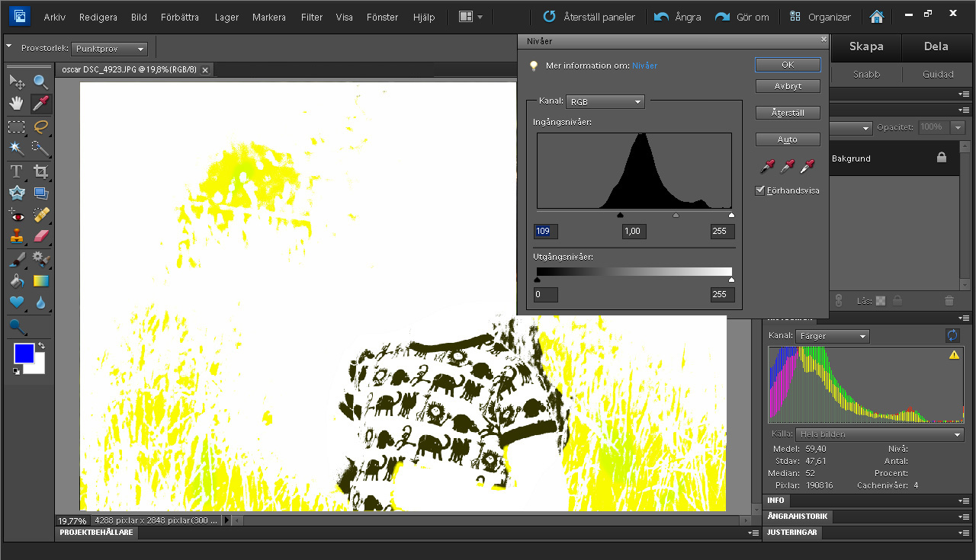
Task: Open the Förbättra menu
Action: pyautogui.click(x=181, y=17)
